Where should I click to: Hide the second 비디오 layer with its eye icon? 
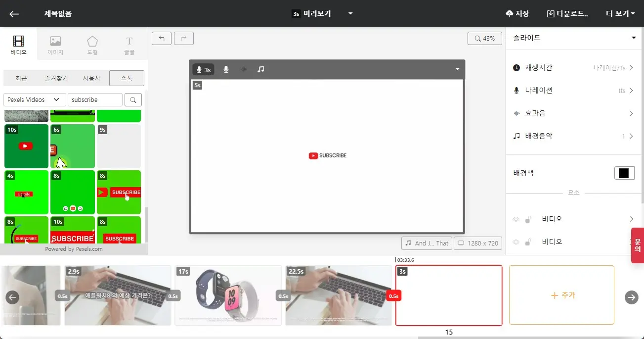pos(515,242)
